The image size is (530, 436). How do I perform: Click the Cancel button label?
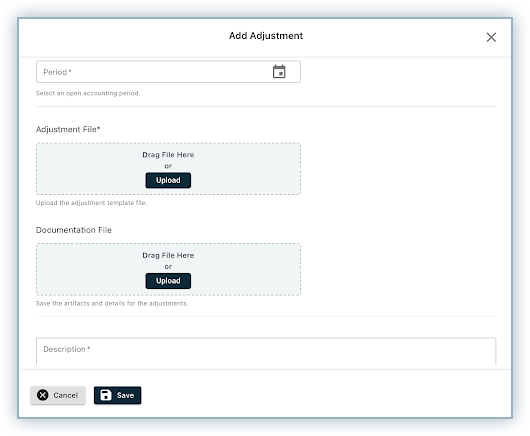(66, 395)
